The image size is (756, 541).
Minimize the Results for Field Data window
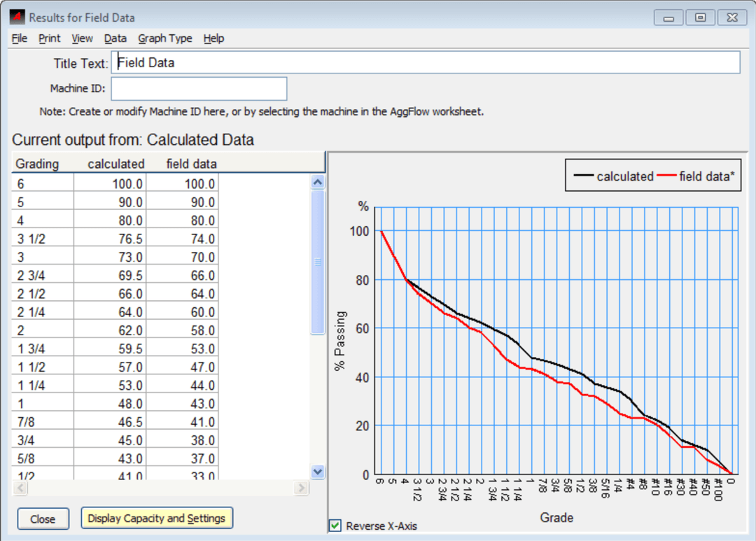[x=668, y=17]
